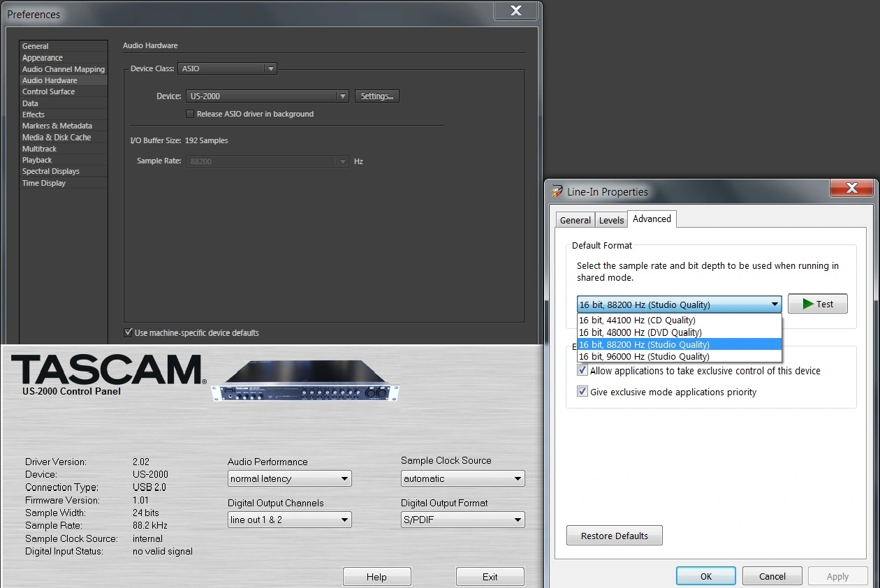Click the Driver Version 2.02 value
The image size is (880, 588).
pyautogui.click(x=141, y=462)
